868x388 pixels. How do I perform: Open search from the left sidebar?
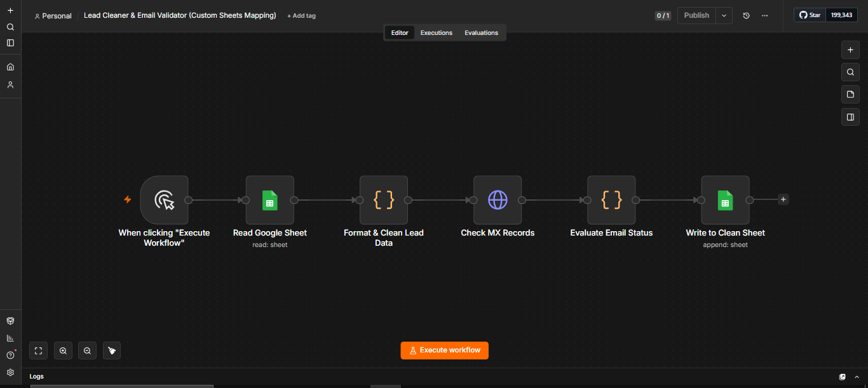[x=10, y=27]
